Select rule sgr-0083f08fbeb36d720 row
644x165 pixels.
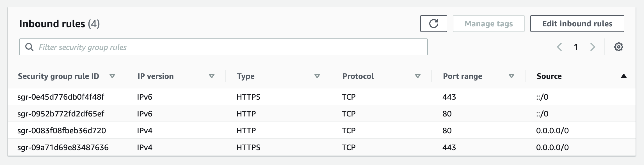(x=61, y=130)
